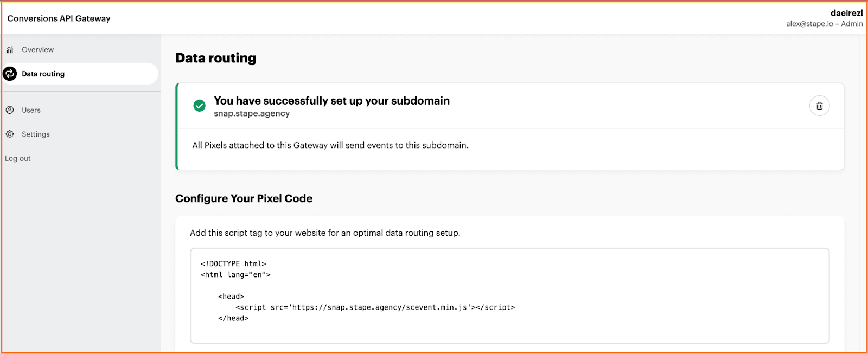The height and width of the screenshot is (354, 868).
Task: Click the alex@stape.io Admin account label
Action: tap(824, 24)
